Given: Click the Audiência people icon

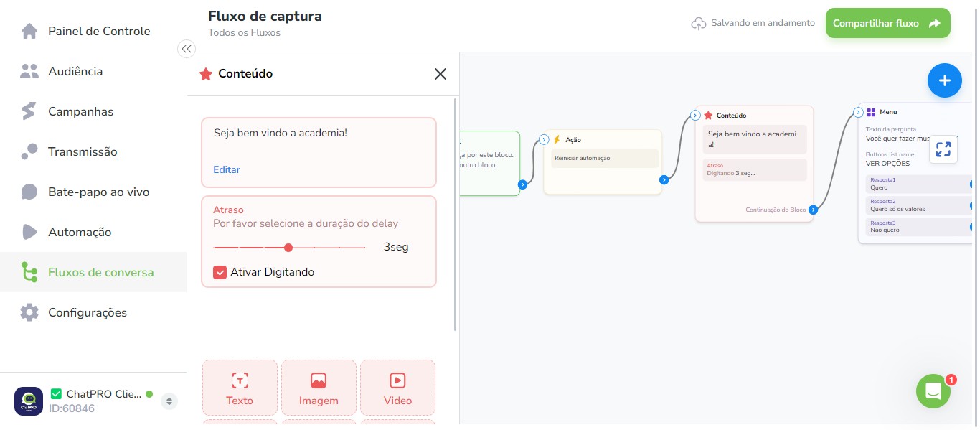Looking at the screenshot, I should point(29,71).
